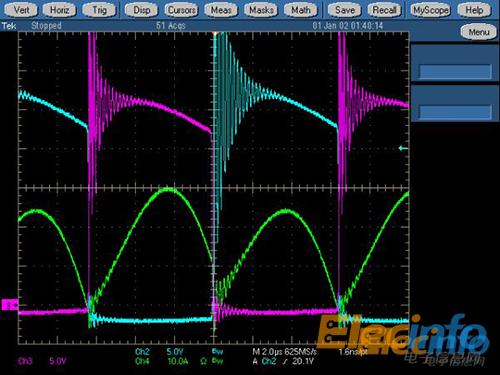Click the Recall button
The height and width of the screenshot is (375, 500).
pyautogui.click(x=384, y=10)
